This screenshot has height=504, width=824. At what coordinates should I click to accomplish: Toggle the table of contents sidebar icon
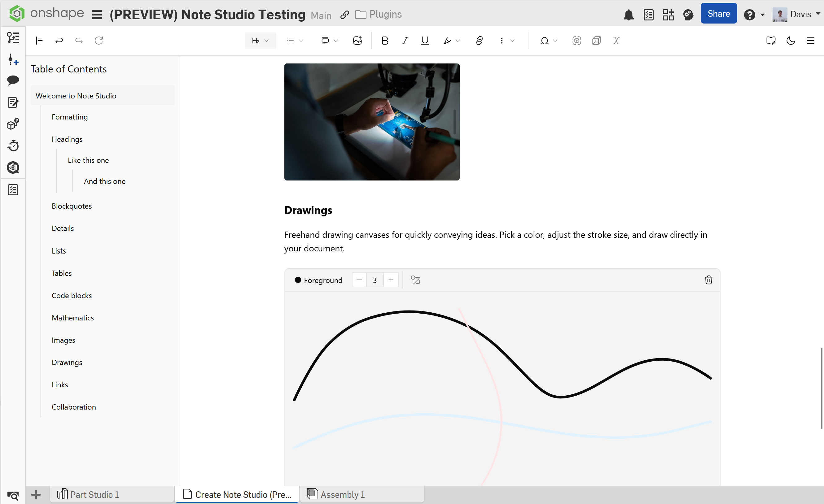point(39,41)
